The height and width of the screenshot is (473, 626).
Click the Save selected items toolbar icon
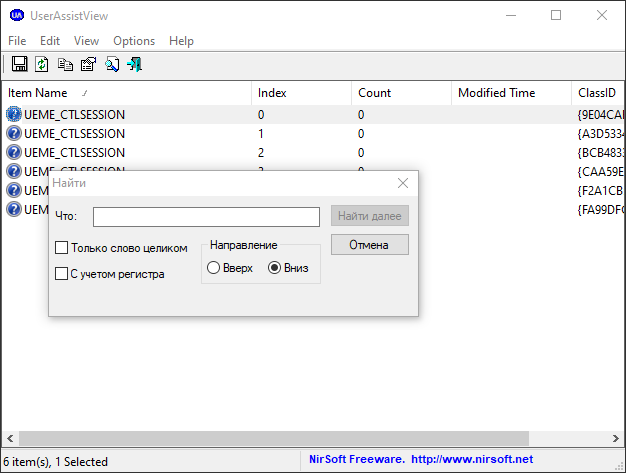19,65
